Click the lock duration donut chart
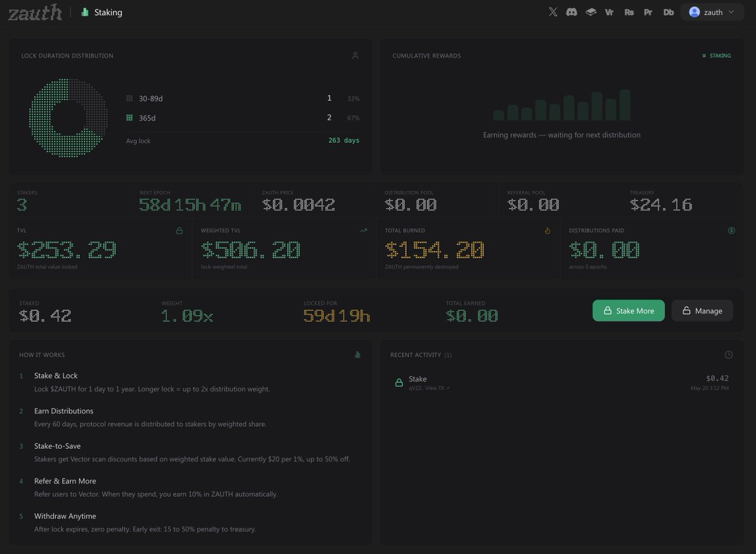The image size is (756, 554). click(x=68, y=118)
